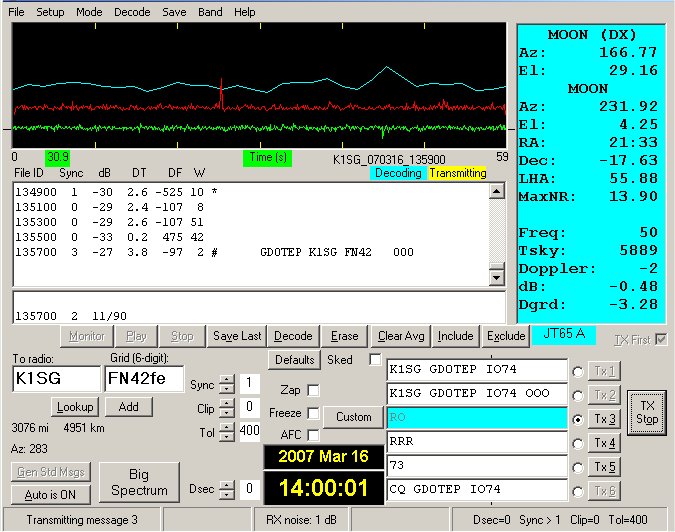
Task: Click the TX Stop button
Action: click(x=647, y=412)
